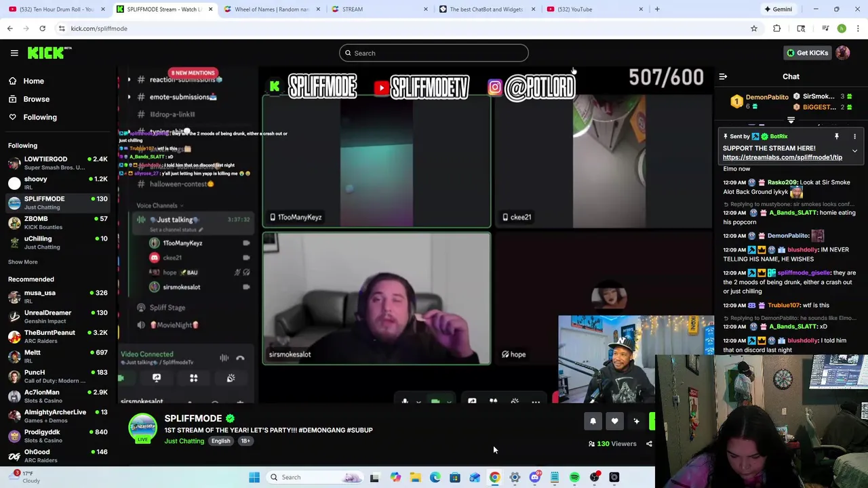Click Show more under Following
The height and width of the screenshot is (488, 868).
click(x=22, y=262)
